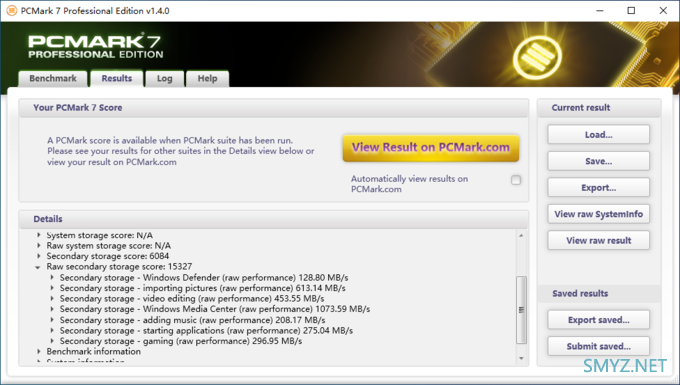The height and width of the screenshot is (385, 680).
Task: Minimize the PCMark 7 window
Action: (x=600, y=10)
